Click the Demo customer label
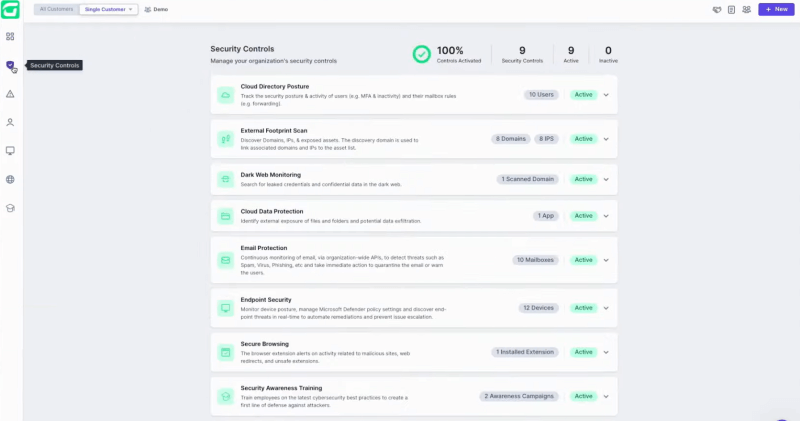The image size is (800, 421). click(156, 9)
